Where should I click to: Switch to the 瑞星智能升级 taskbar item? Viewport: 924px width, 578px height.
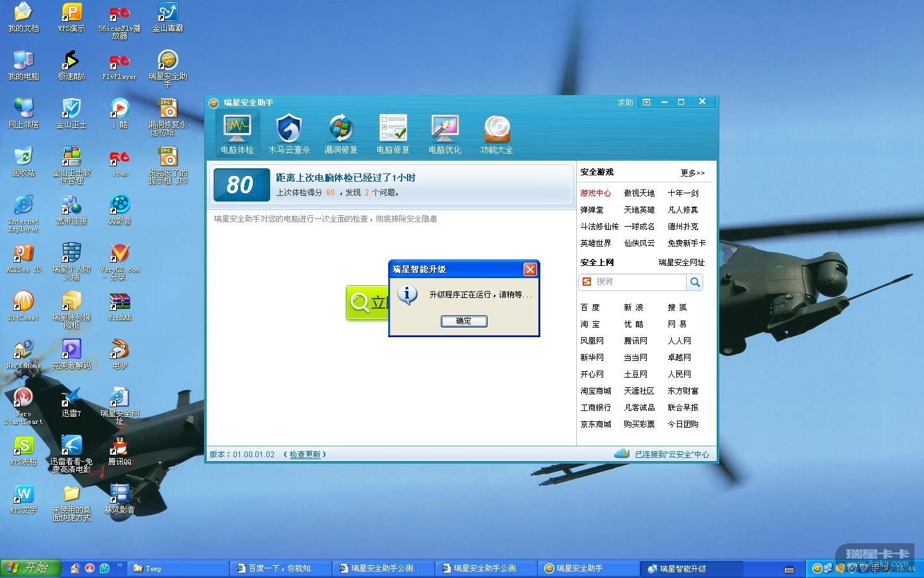tap(692, 568)
